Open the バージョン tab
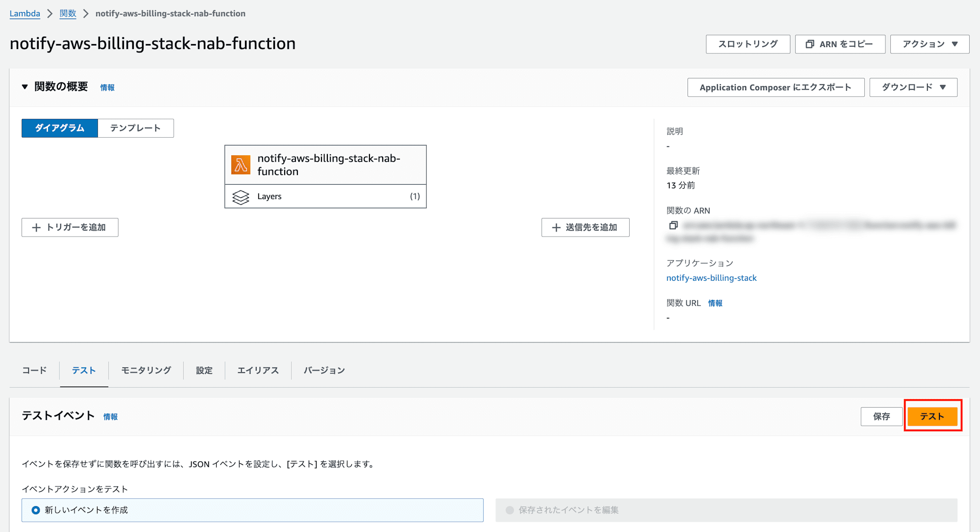980x532 pixels. click(x=324, y=370)
